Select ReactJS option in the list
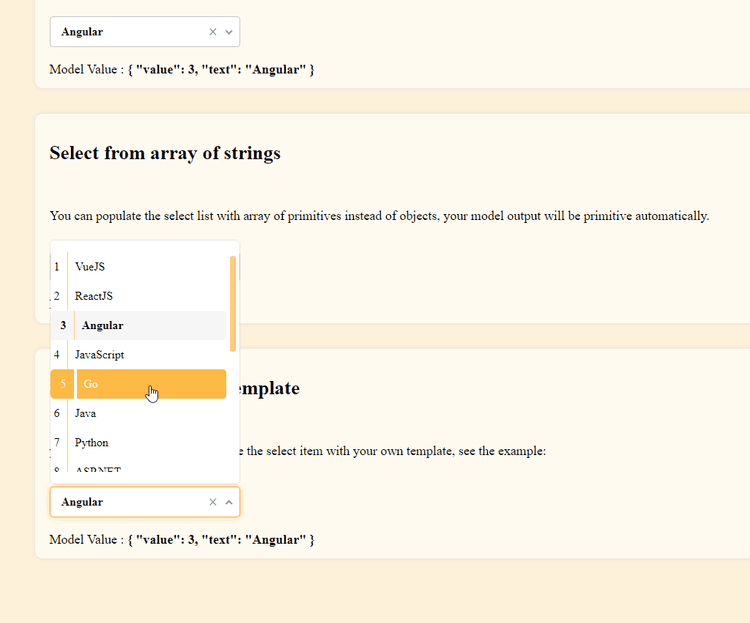This screenshot has width=750, height=623. point(94,296)
